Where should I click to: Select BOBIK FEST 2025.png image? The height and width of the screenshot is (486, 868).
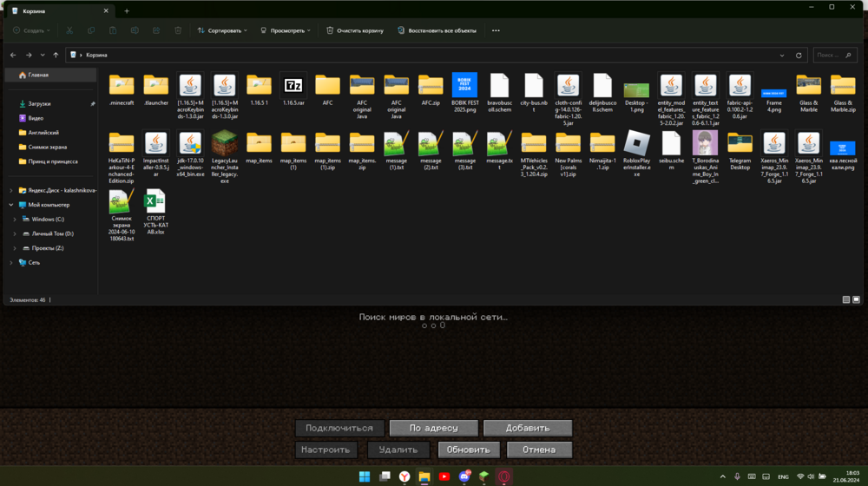[464, 93]
